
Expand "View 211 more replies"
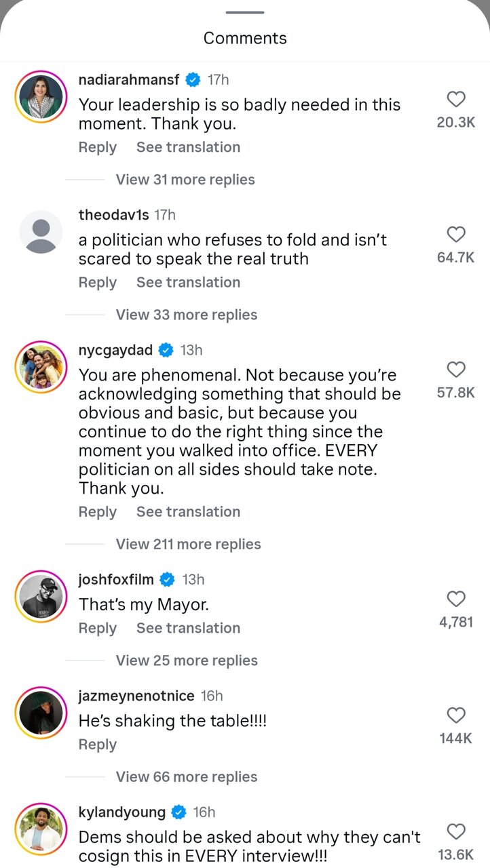[189, 545]
